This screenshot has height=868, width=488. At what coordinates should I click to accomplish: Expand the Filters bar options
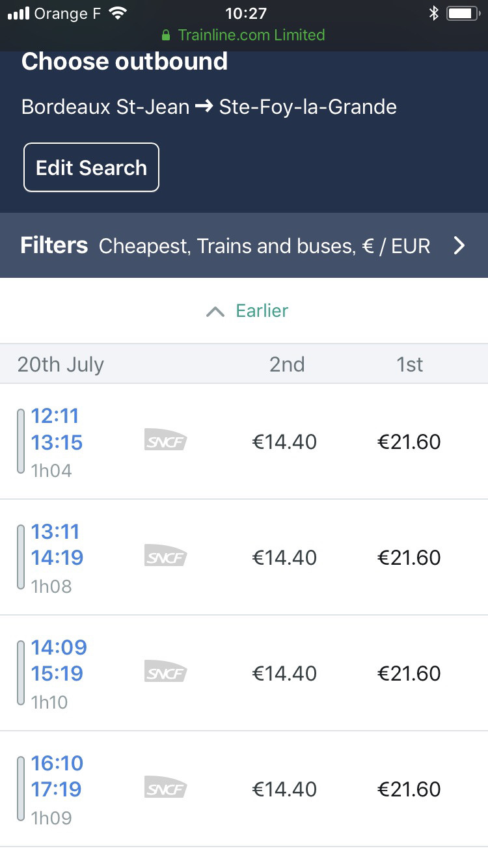tap(244, 245)
